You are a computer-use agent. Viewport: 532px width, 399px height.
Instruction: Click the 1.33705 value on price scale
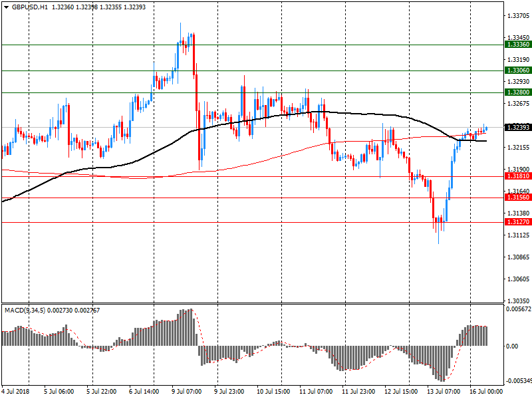(x=517, y=15)
